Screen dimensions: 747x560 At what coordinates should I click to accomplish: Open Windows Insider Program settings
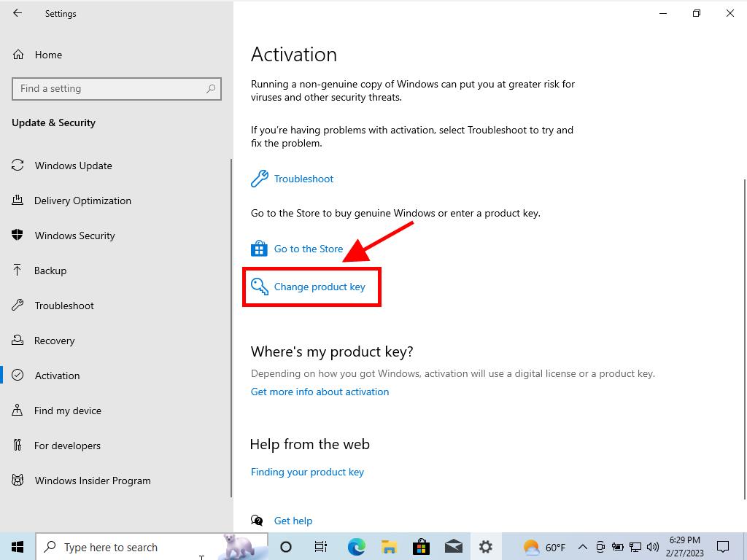coord(93,481)
